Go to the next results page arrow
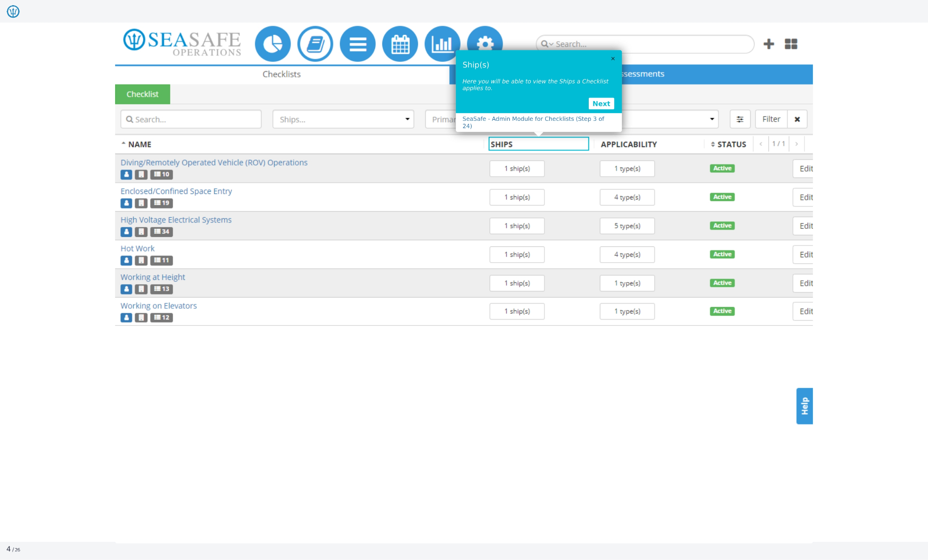Viewport: 928px width, 560px height. 797,144
